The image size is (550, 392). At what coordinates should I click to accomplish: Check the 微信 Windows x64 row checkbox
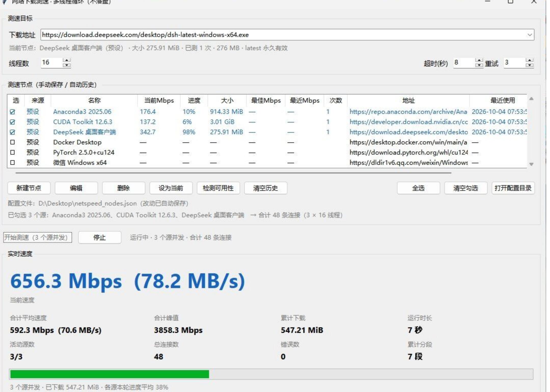(x=12, y=163)
